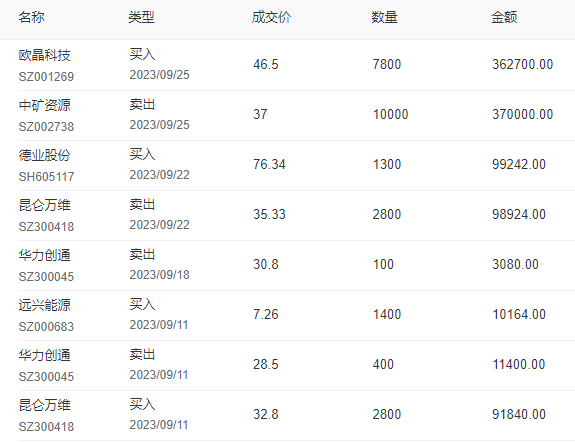Open 昆仑万维 bought on 2023/09/11
Image resolution: width=575 pixels, height=443 pixels.
pos(44,405)
